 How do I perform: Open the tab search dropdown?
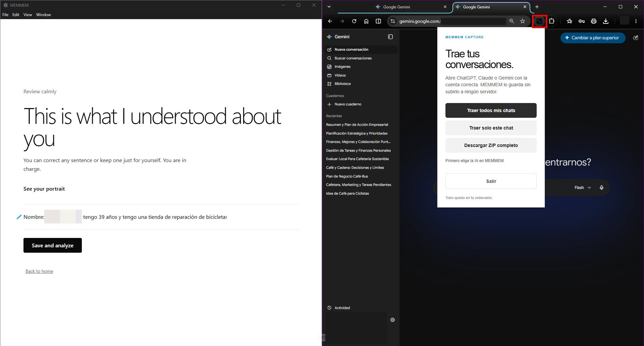329,7
